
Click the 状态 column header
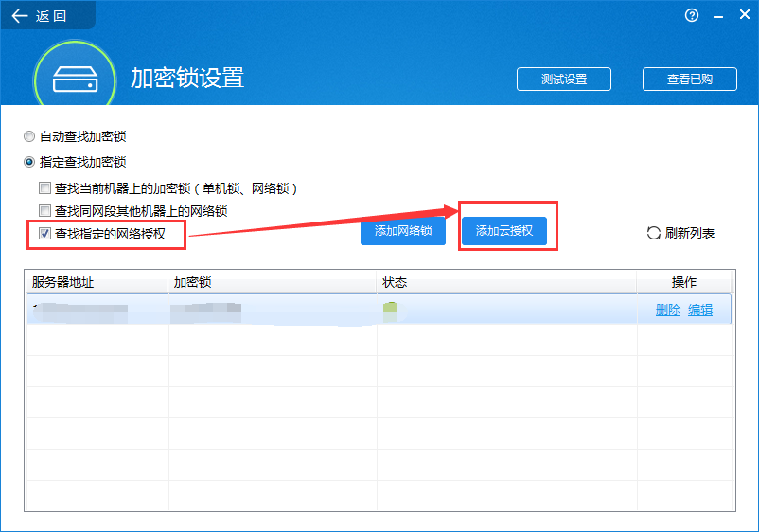tap(506, 282)
